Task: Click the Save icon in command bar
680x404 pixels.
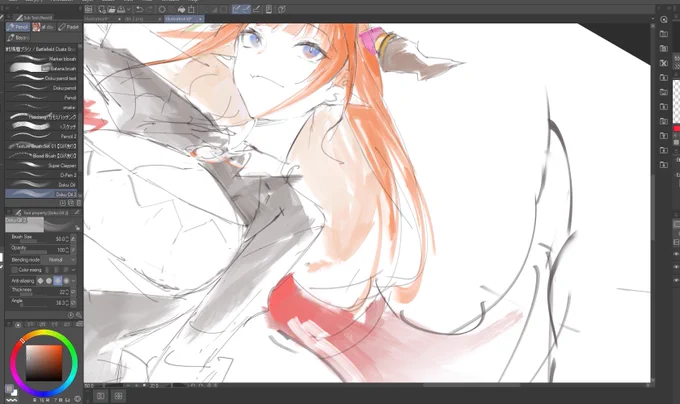Action: click(x=121, y=9)
